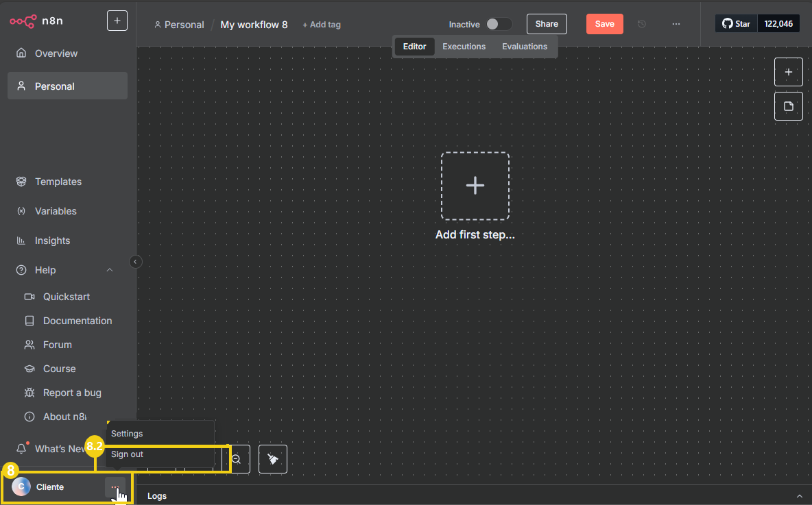Viewport: 812px width, 505px height.
Task: Open Overview in the sidebar
Action: 67,53
